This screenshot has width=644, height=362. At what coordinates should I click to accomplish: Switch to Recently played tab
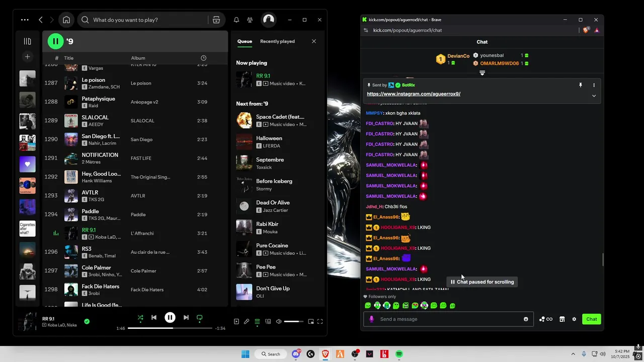pos(277,41)
